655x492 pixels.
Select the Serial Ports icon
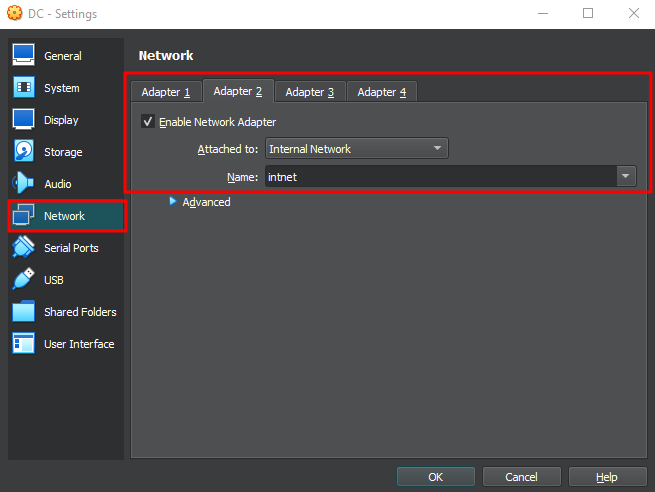[24, 248]
